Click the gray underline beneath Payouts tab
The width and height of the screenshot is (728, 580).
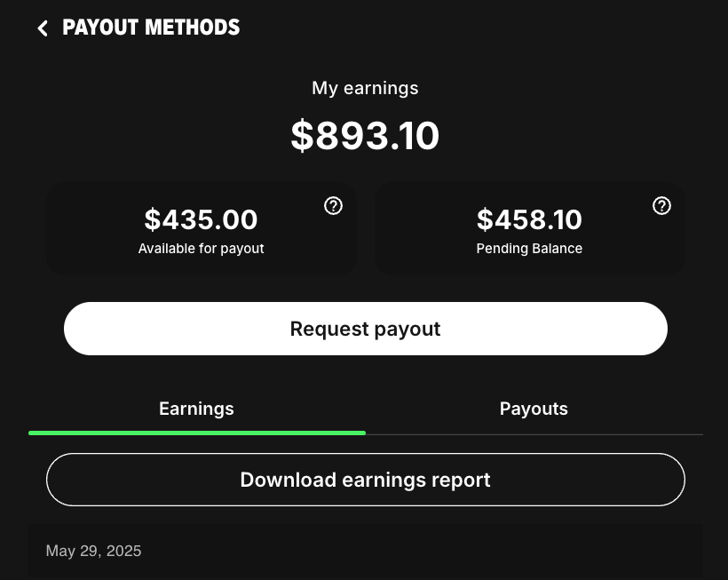(x=534, y=434)
